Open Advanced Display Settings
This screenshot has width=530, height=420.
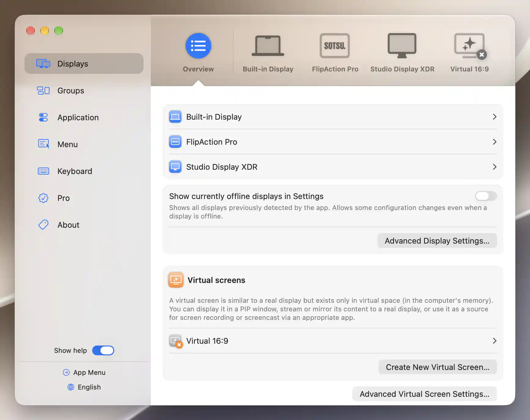(x=437, y=241)
